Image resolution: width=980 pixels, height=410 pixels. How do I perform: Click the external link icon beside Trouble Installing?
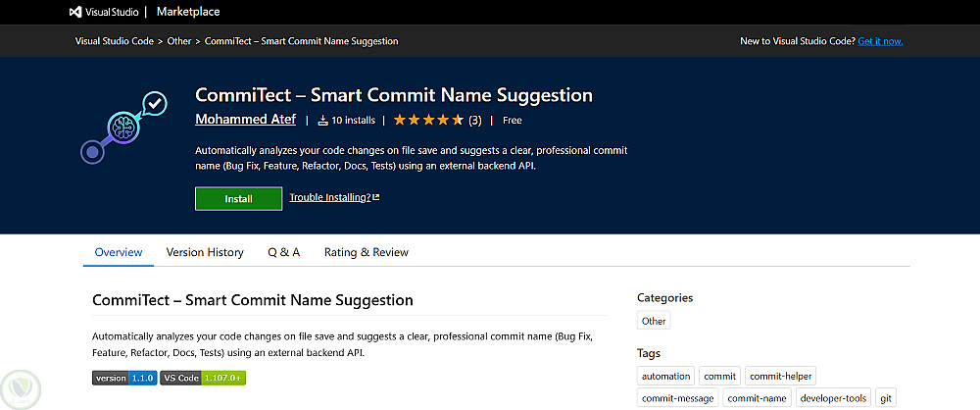tap(376, 198)
